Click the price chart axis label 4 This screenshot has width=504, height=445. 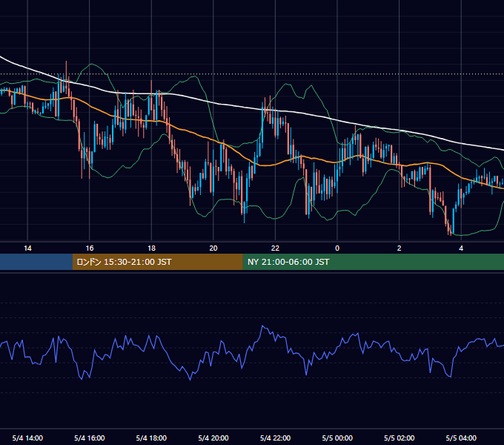pyautogui.click(x=461, y=248)
